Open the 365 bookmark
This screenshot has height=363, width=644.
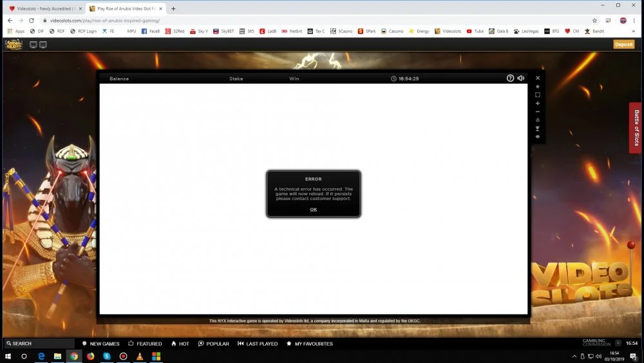(x=247, y=31)
